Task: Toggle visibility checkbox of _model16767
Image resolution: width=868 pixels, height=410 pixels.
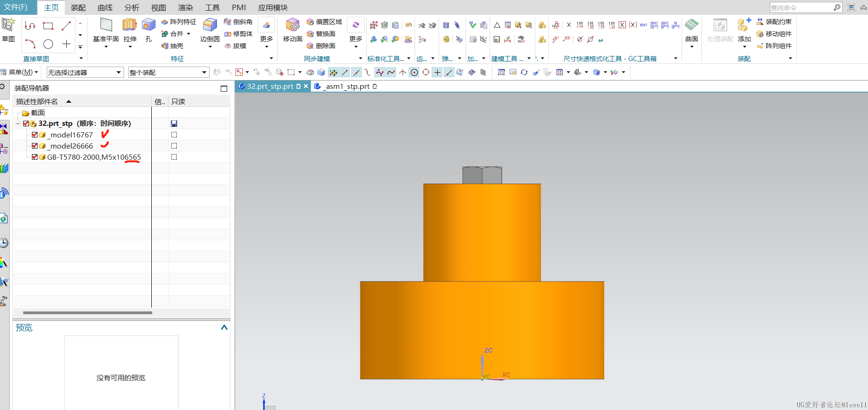Action: (x=35, y=135)
